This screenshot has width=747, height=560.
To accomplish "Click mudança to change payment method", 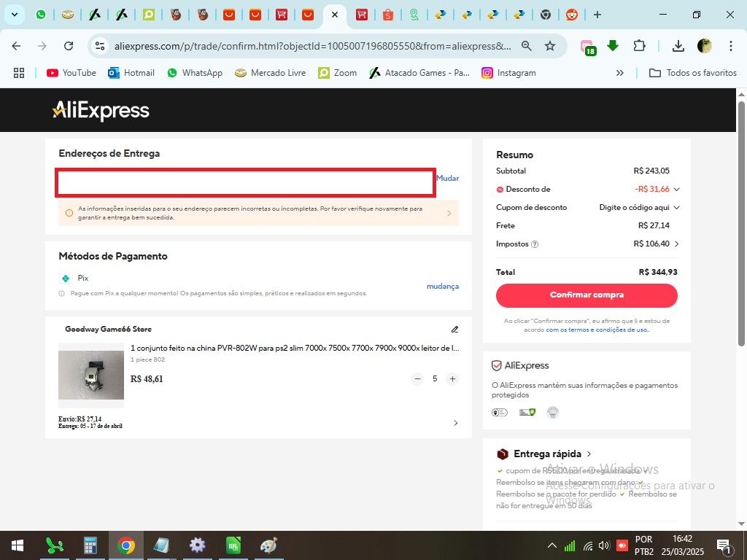I will (443, 286).
